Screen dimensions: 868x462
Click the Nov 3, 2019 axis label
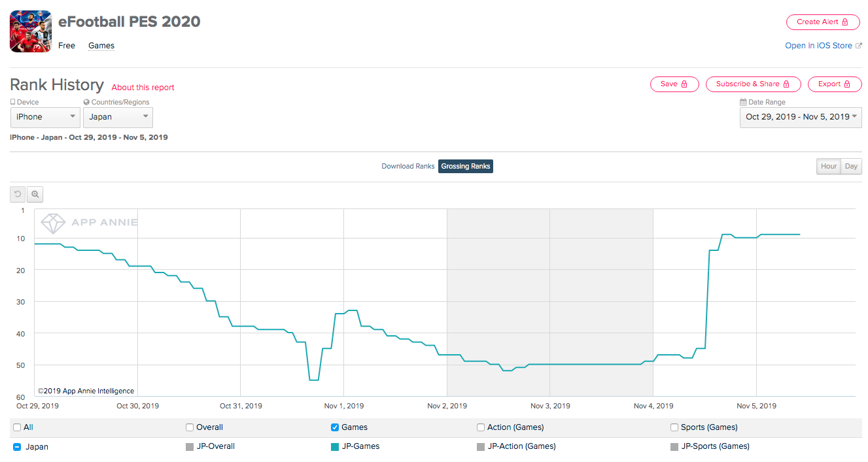pyautogui.click(x=550, y=406)
